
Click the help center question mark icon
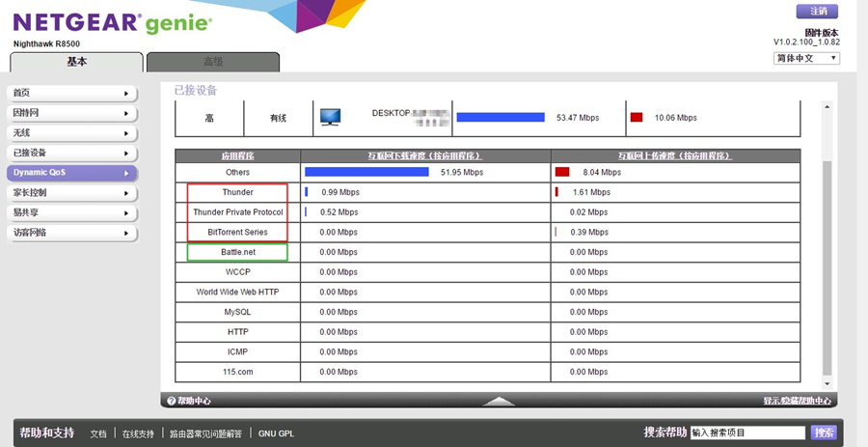tap(171, 401)
